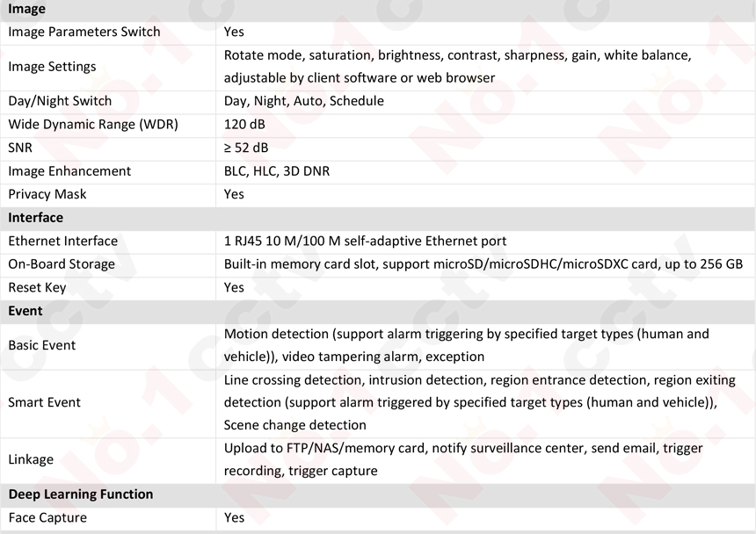Viewport: 756px width, 534px height.
Task: Select the Smart Event row label
Action: pos(44,402)
